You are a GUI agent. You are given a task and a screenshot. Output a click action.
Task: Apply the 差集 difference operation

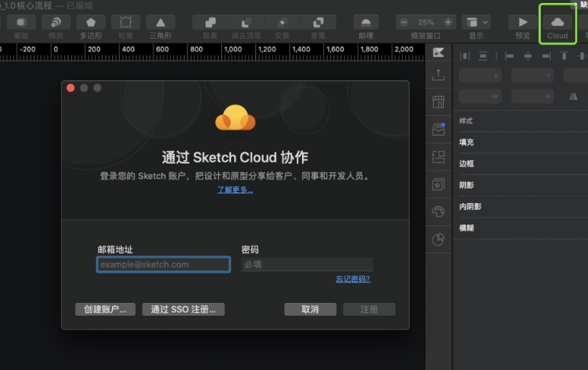pos(318,23)
